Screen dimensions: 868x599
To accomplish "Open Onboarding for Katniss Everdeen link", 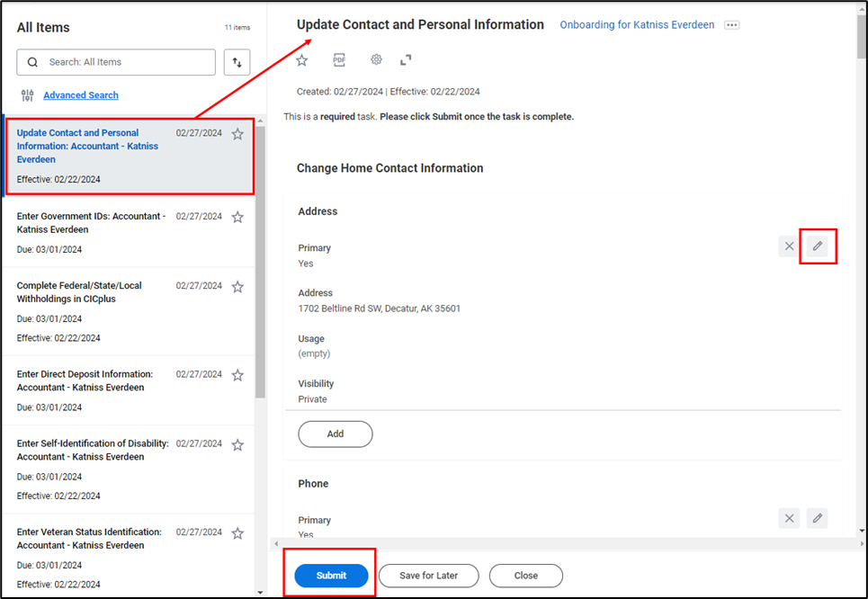I will click(x=637, y=25).
